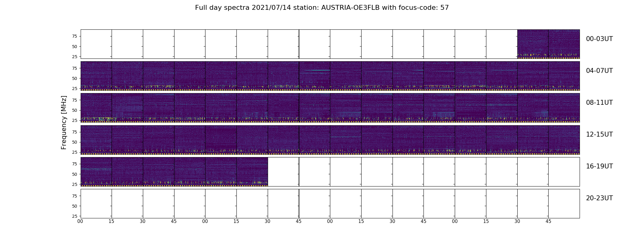Click the 'Frequency [MHz]' y-axis label
Image resolution: width=644 pixels, height=245 pixels.
(x=64, y=123)
